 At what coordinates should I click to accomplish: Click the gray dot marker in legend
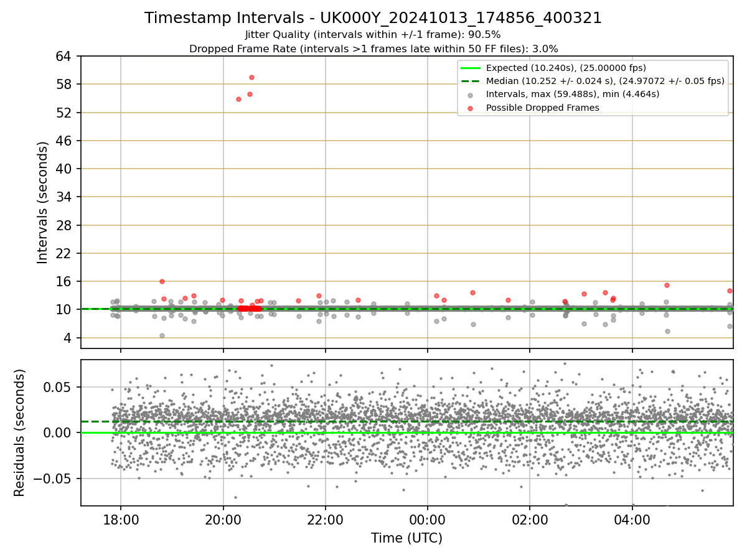[471, 95]
